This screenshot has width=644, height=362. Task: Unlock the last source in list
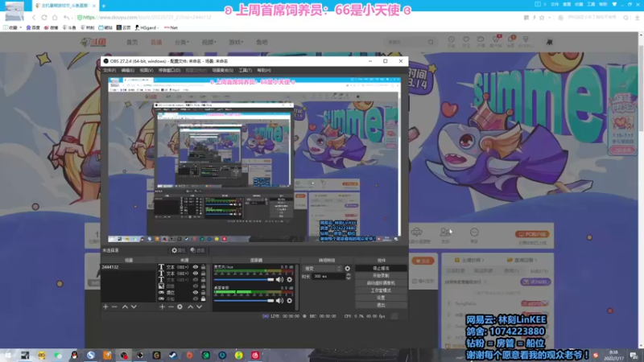pyautogui.click(x=204, y=298)
